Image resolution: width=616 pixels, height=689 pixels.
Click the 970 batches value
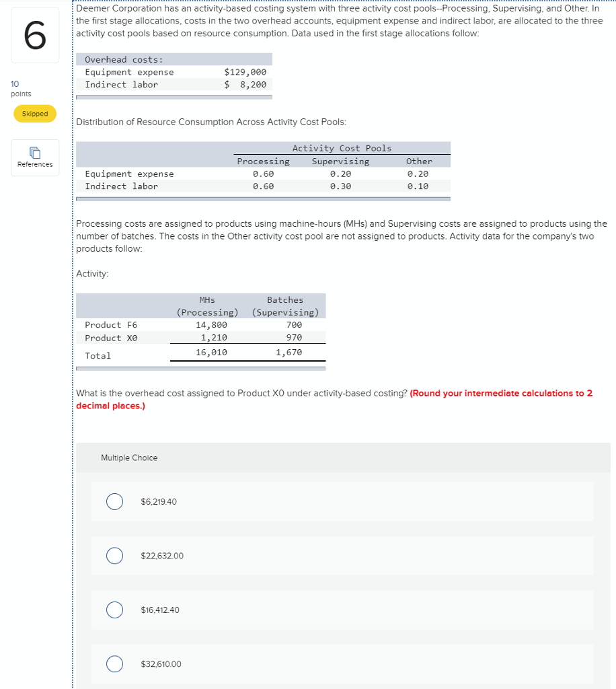[294, 338]
